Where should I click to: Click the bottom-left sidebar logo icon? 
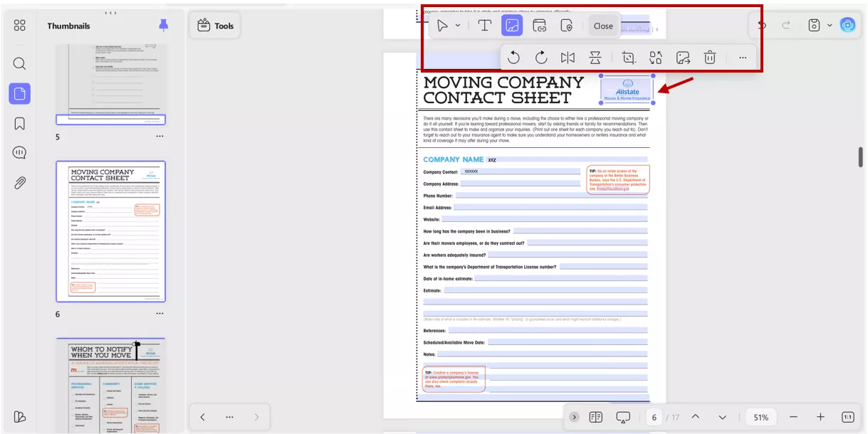[20, 417]
